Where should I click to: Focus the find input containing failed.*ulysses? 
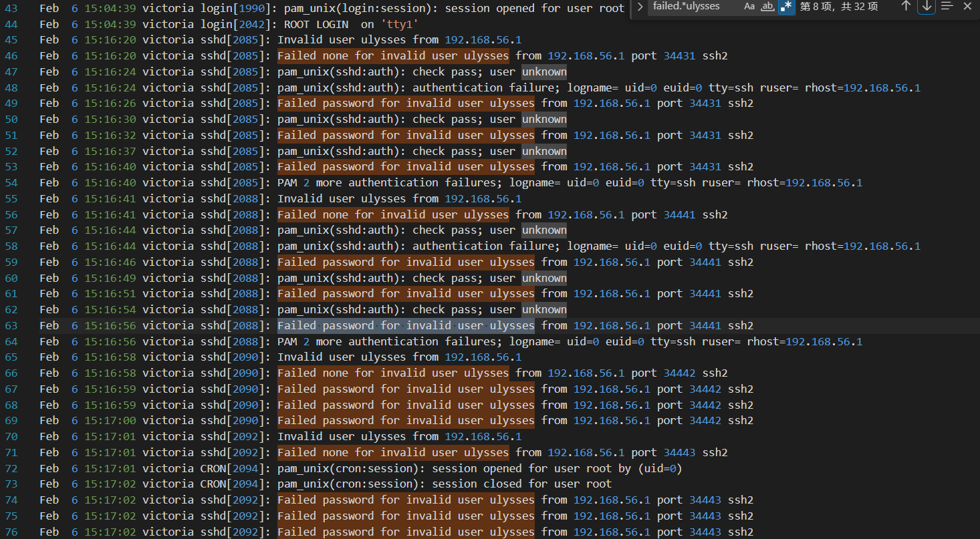coord(693,7)
